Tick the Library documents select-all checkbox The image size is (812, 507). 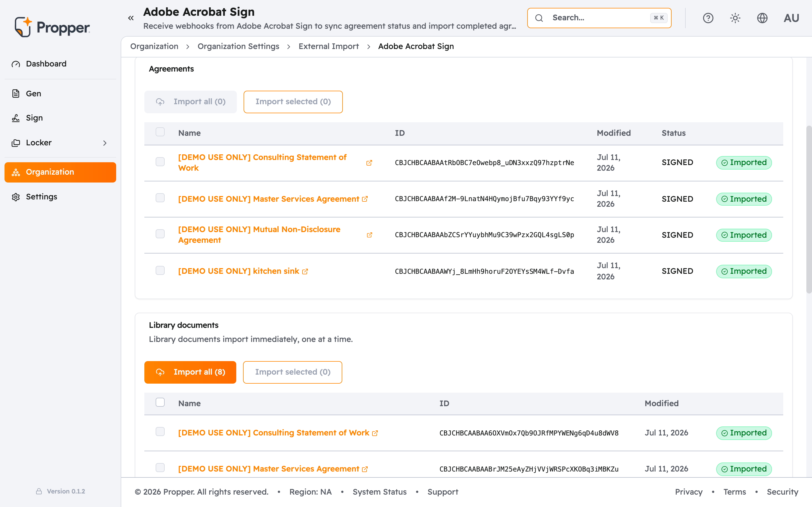(160, 403)
